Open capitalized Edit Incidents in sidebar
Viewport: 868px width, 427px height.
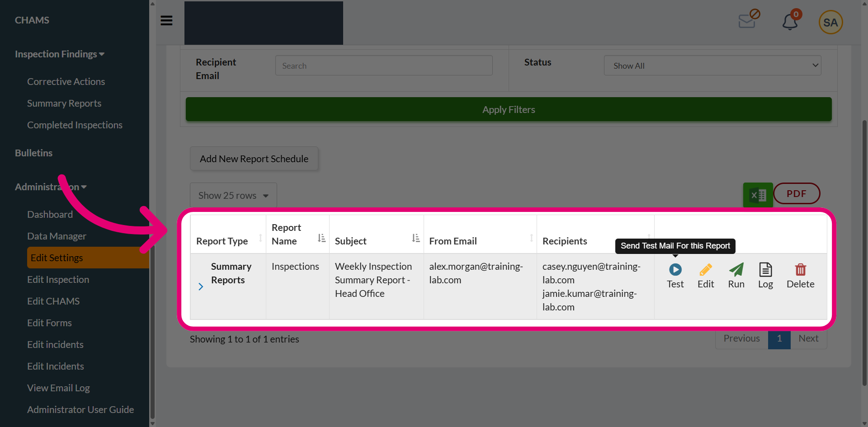(56, 366)
